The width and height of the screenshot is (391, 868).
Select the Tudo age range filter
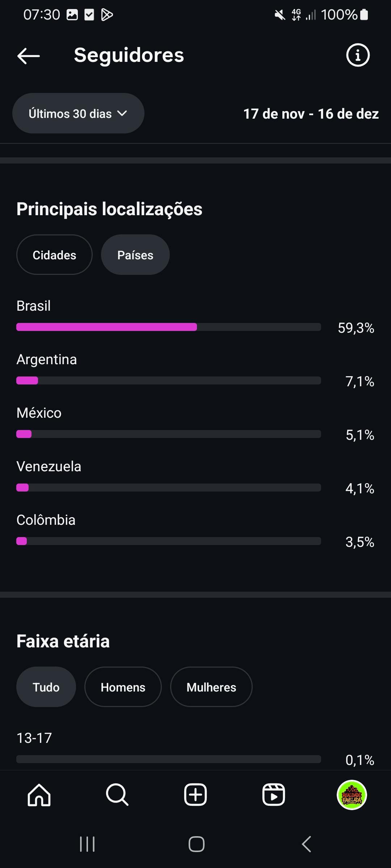pyautogui.click(x=46, y=687)
